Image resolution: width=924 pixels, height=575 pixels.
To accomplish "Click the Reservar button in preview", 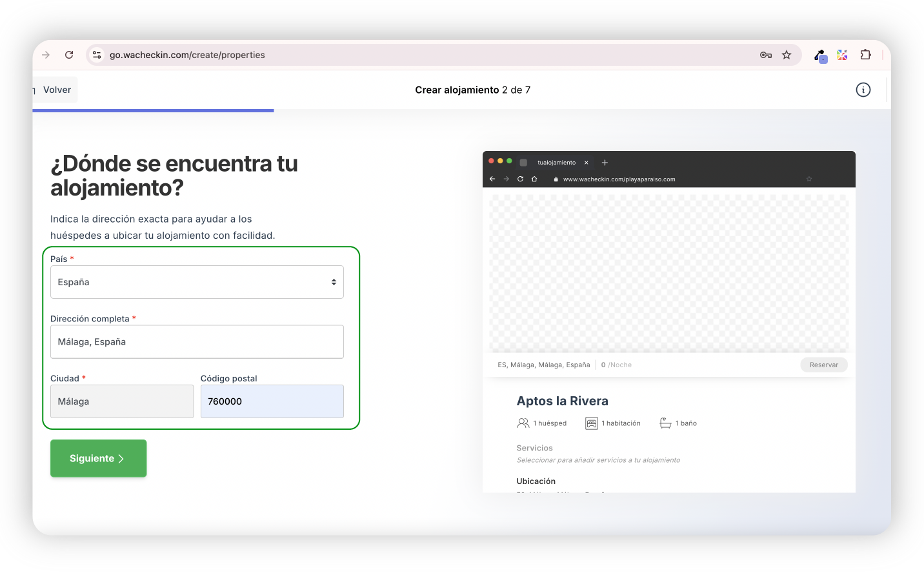I will click(x=823, y=365).
